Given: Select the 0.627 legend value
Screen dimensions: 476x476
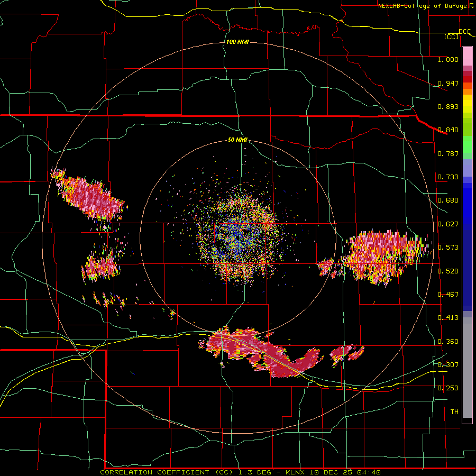Looking at the screenshot, I should coord(448,224).
